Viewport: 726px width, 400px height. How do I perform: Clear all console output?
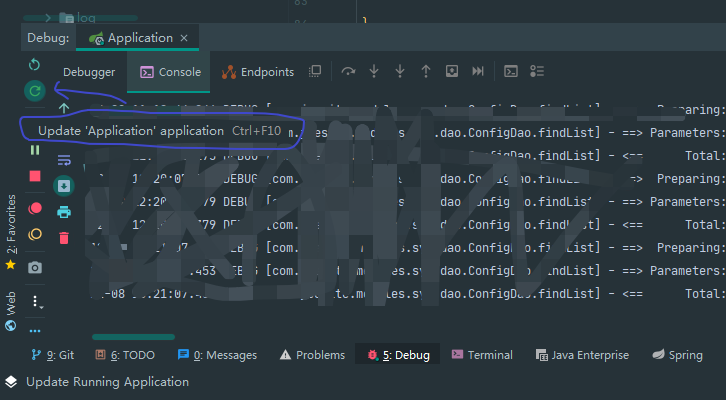point(64,238)
